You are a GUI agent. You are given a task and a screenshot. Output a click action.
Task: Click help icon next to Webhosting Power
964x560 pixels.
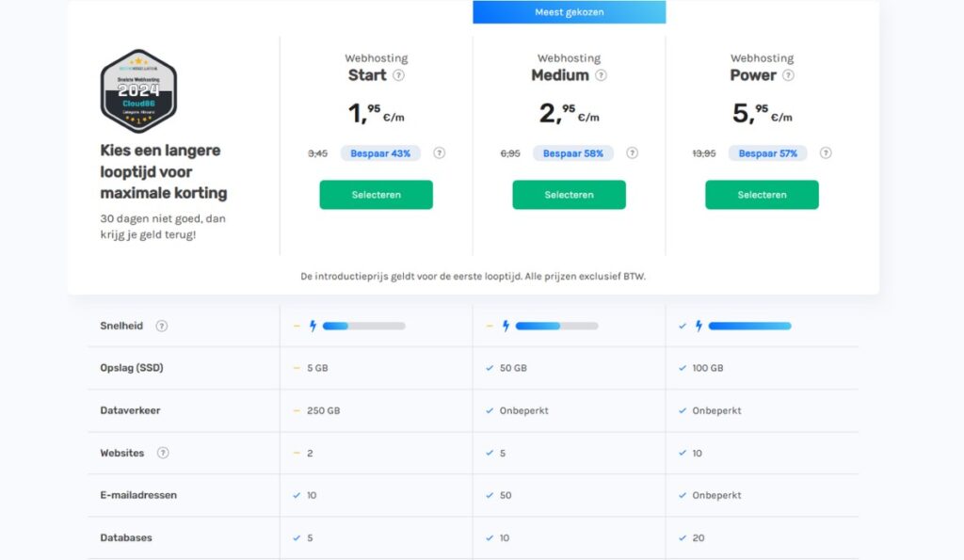coord(788,75)
